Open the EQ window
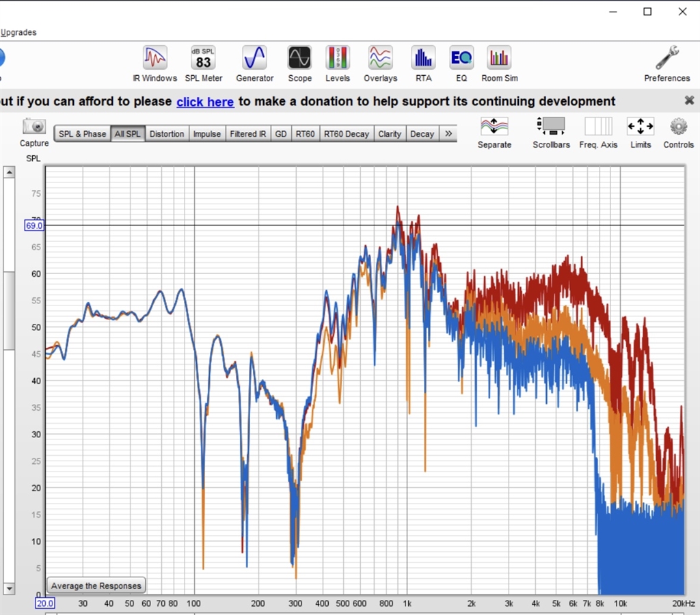 pos(461,64)
